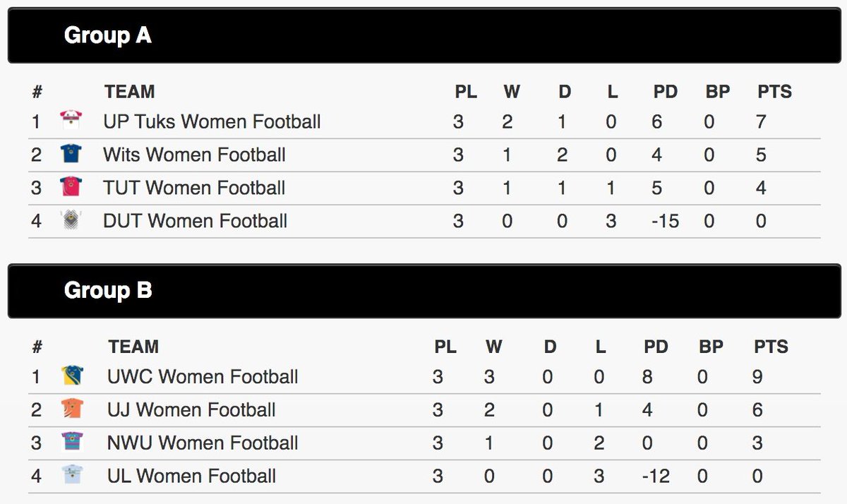The image size is (847, 504).
Task: Open UWC Women Football team page
Action: (203, 377)
